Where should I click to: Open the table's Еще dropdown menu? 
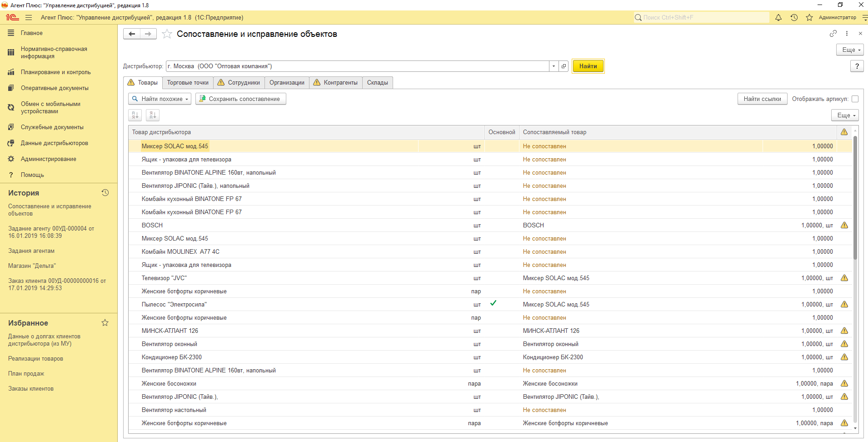click(x=845, y=115)
